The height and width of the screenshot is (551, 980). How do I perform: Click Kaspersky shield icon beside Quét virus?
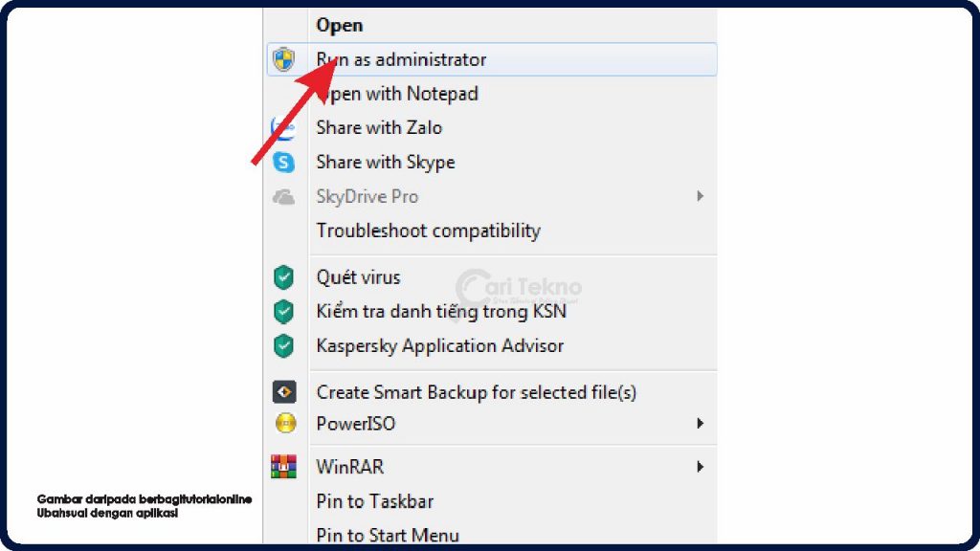(x=283, y=278)
